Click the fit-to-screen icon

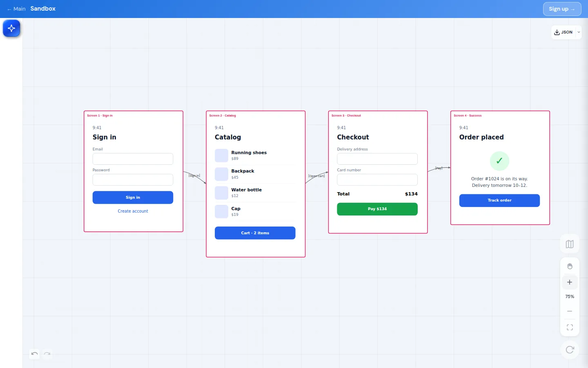tap(570, 328)
